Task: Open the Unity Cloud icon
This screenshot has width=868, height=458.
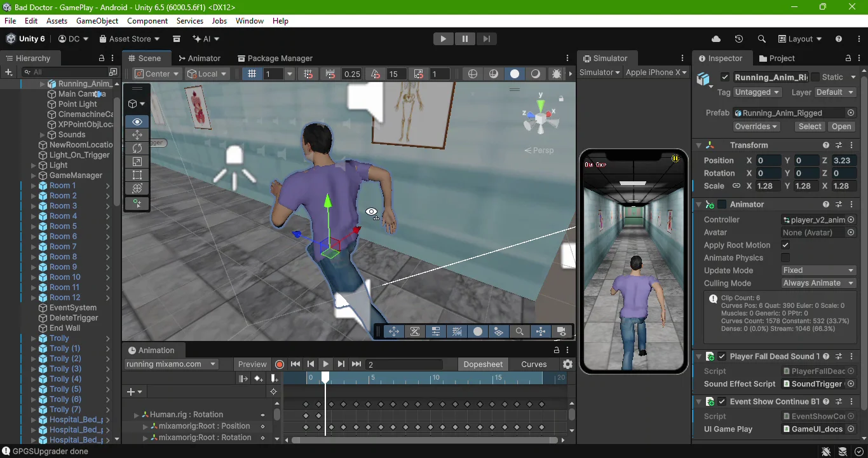Action: pyautogui.click(x=716, y=39)
